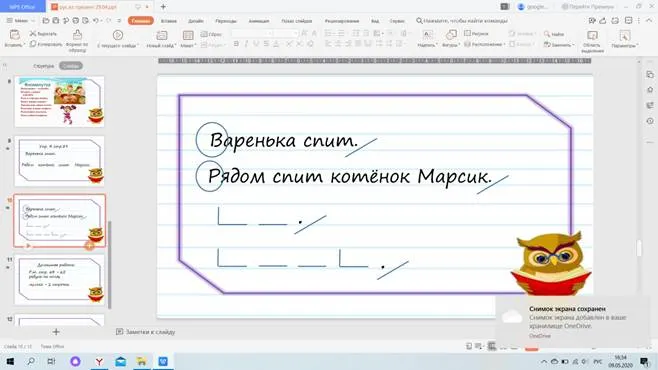The height and width of the screenshot is (370, 658).
Task: Click the Windows Start button
Action: (10, 361)
